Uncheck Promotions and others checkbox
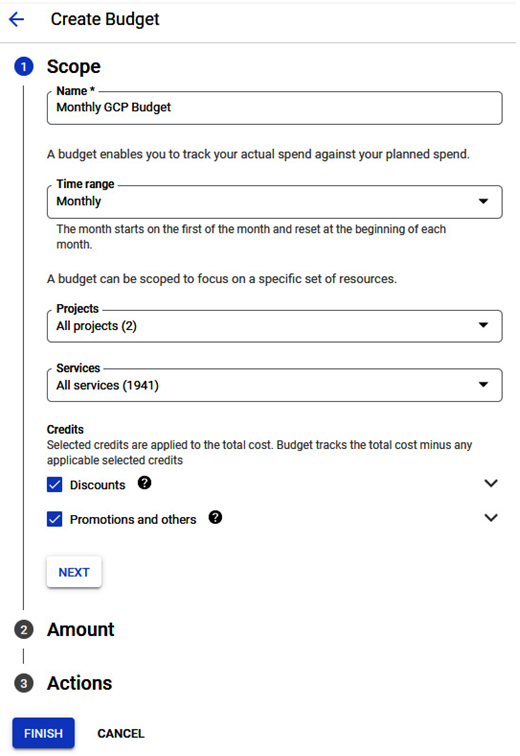Screen dimensions: 520x756 tap(54, 519)
